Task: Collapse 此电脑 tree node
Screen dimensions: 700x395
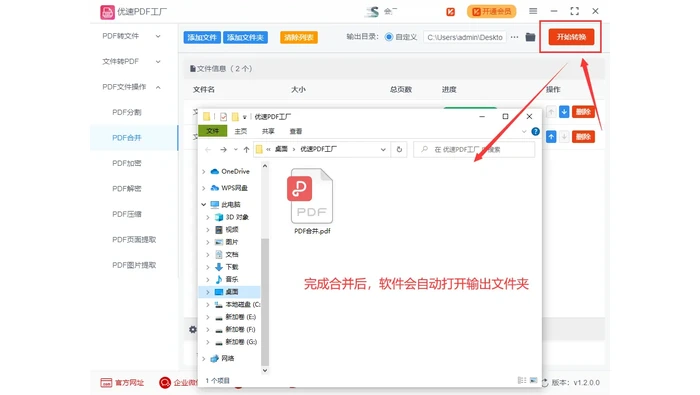Action: [x=204, y=204]
